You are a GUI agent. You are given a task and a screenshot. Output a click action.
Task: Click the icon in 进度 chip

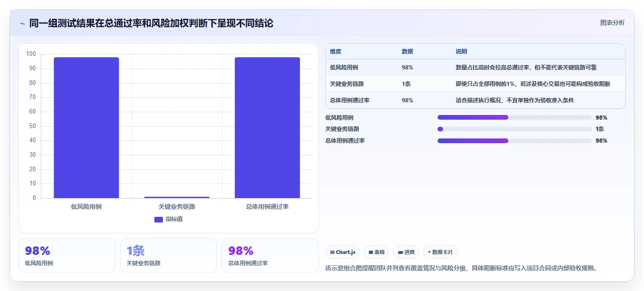tap(400, 253)
